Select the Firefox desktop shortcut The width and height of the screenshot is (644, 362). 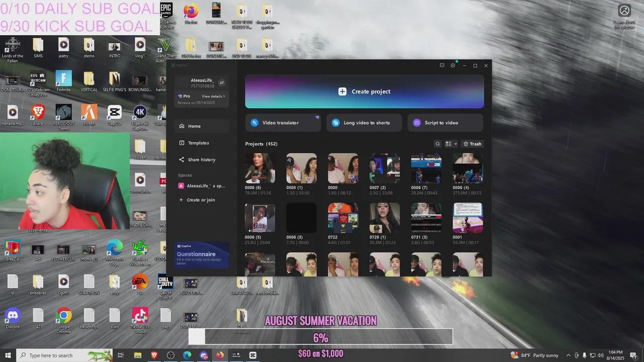[191, 14]
